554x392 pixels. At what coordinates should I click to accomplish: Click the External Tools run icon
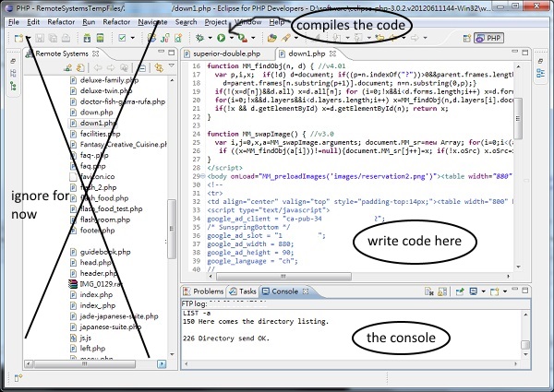point(242,38)
